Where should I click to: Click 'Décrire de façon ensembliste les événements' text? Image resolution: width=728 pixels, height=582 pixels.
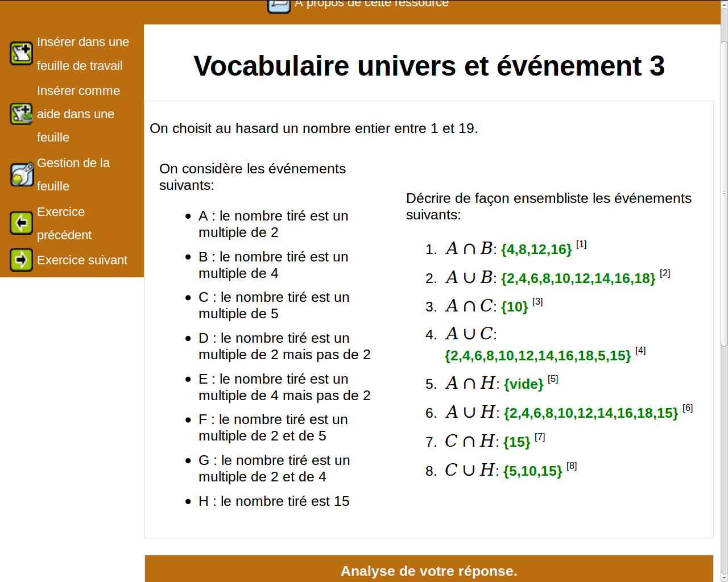pyautogui.click(x=549, y=206)
